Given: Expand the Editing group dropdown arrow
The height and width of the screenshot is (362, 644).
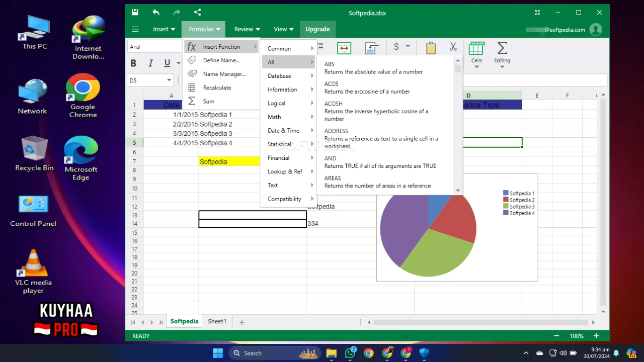Looking at the screenshot, I should [502, 67].
